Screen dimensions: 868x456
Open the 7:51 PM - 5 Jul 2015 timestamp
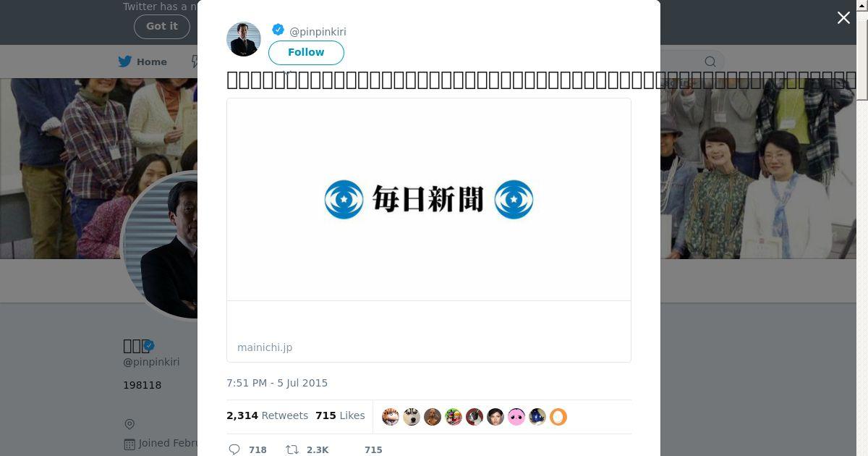point(277,383)
